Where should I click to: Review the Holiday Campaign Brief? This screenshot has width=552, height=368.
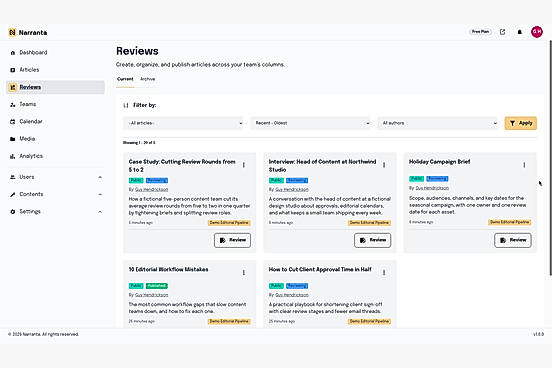point(513,240)
